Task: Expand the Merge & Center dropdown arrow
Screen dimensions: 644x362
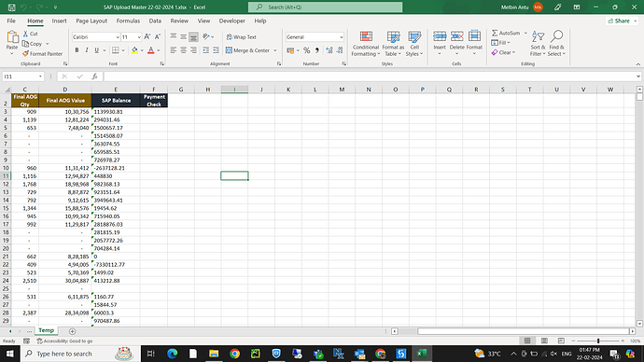Action: pyautogui.click(x=275, y=50)
